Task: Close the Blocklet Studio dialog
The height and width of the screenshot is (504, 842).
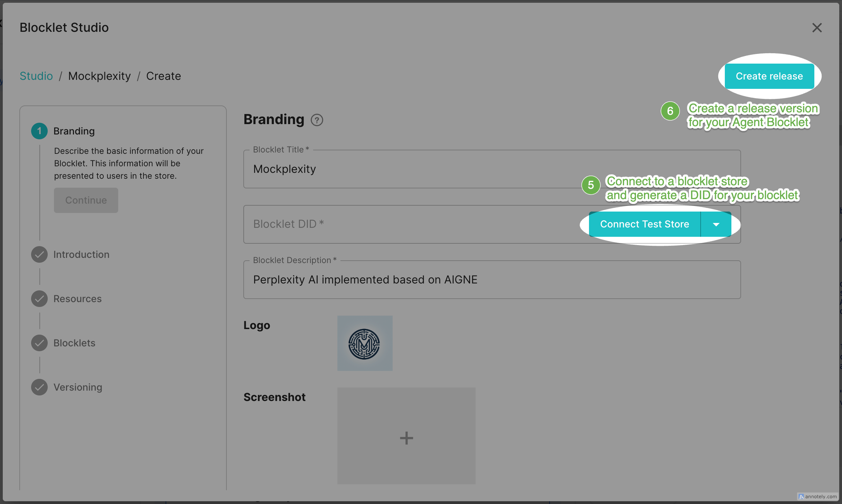Action: (x=817, y=28)
